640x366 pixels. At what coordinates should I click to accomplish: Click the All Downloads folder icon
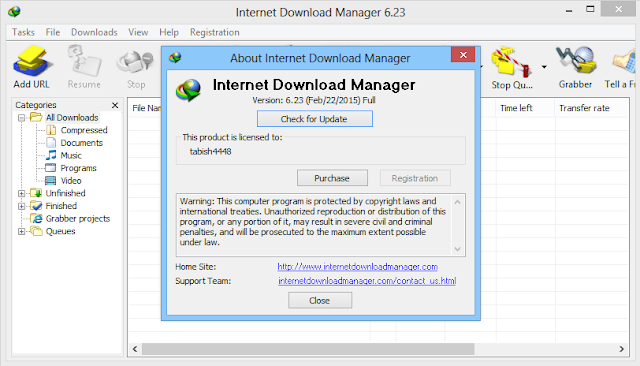(36, 117)
